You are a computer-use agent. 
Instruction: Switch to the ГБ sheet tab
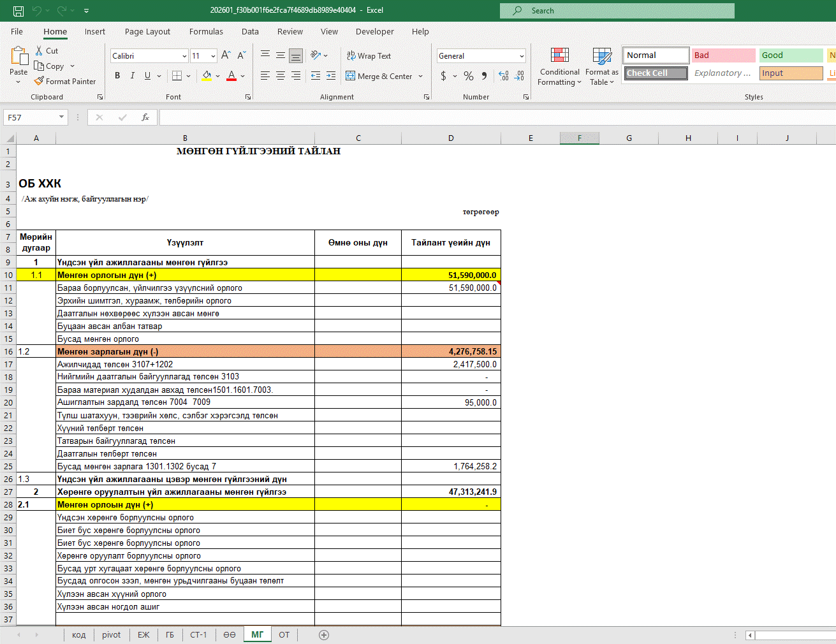(x=170, y=634)
